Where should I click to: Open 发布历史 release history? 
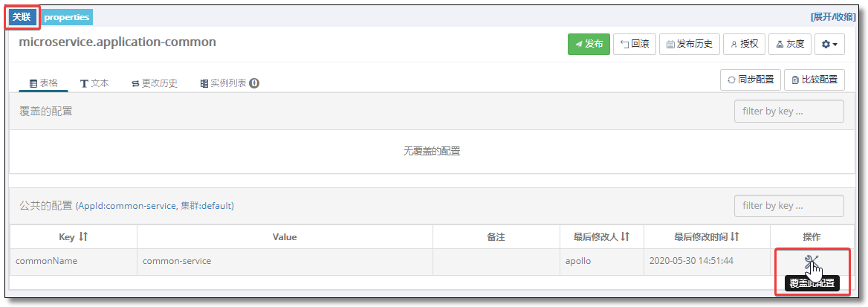point(689,45)
